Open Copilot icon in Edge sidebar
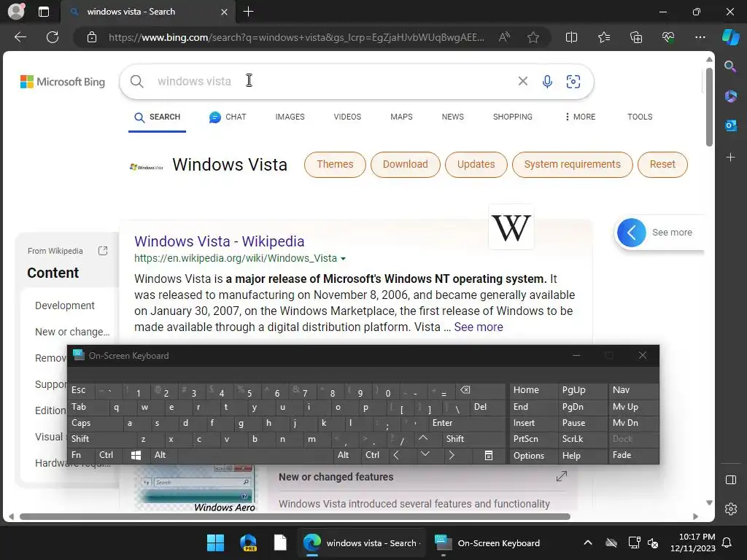 [x=731, y=37]
